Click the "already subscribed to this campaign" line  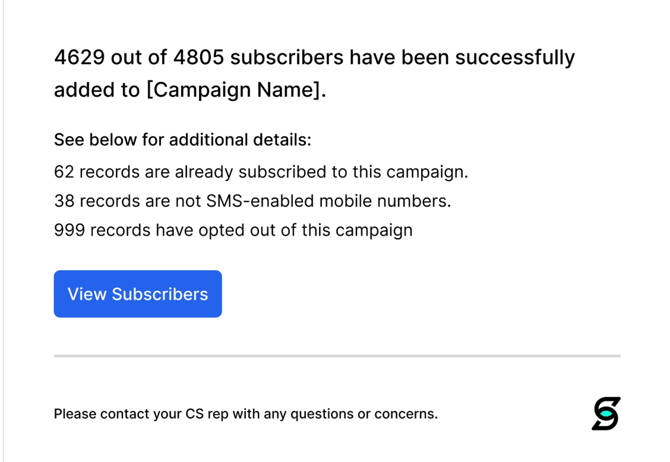click(x=261, y=172)
